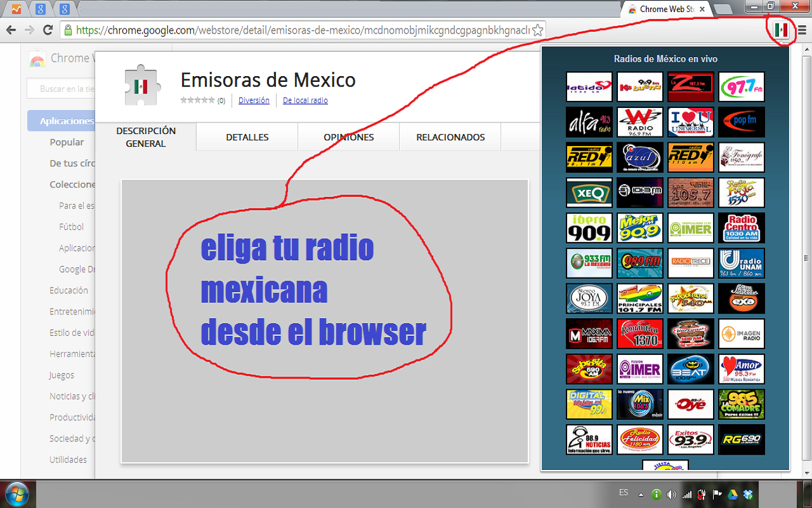The image size is (812, 508).
Task: Play La Mejor 90.9 FM
Action: [x=640, y=228]
